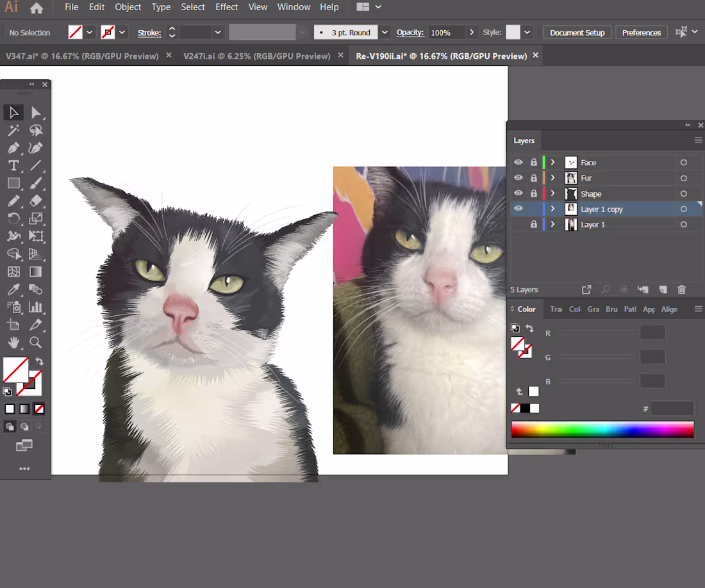Pick a color from the spectrum bar
The width and height of the screenshot is (705, 588).
click(x=602, y=429)
